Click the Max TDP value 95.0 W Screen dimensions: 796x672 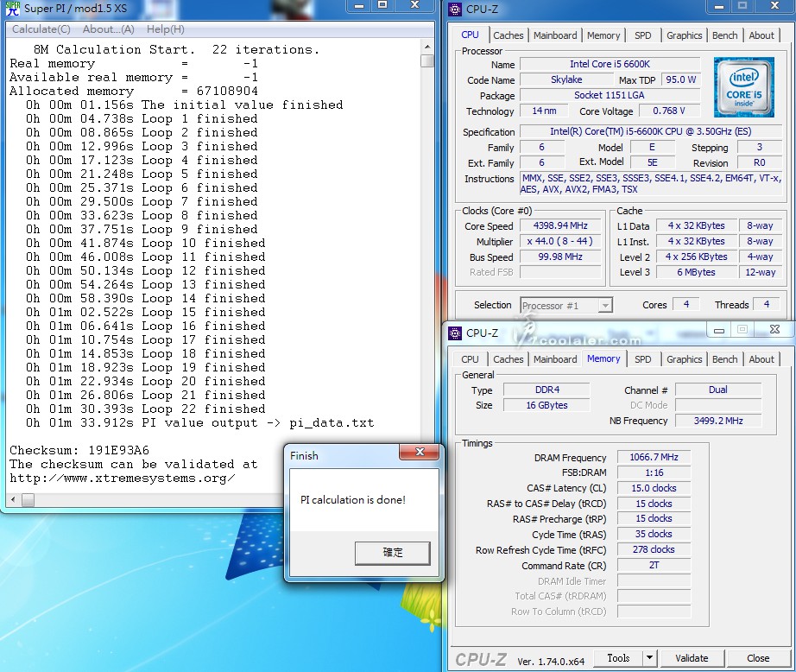[x=681, y=79]
